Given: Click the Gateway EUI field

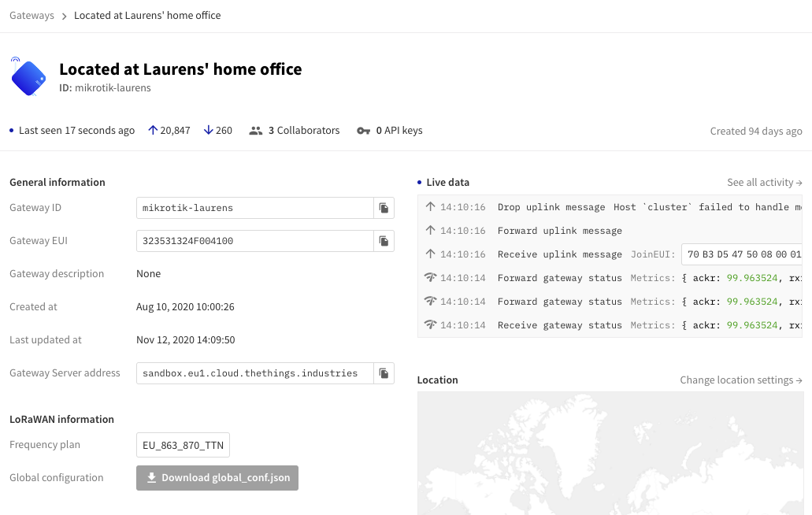Looking at the screenshot, I should point(254,241).
